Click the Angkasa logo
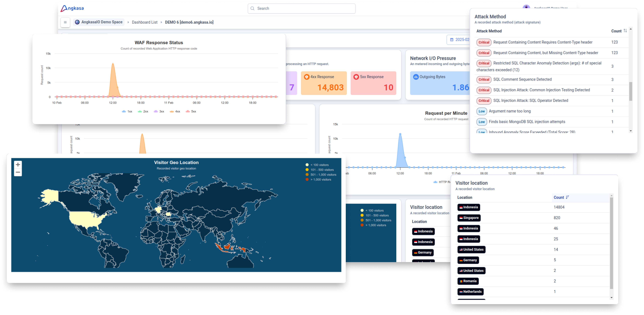The height and width of the screenshot is (315, 644). [x=72, y=8]
